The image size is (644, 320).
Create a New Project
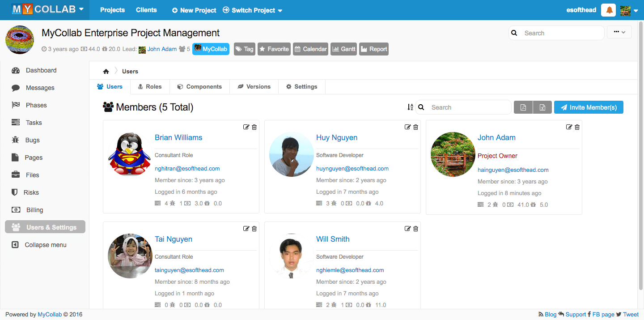pos(194,10)
